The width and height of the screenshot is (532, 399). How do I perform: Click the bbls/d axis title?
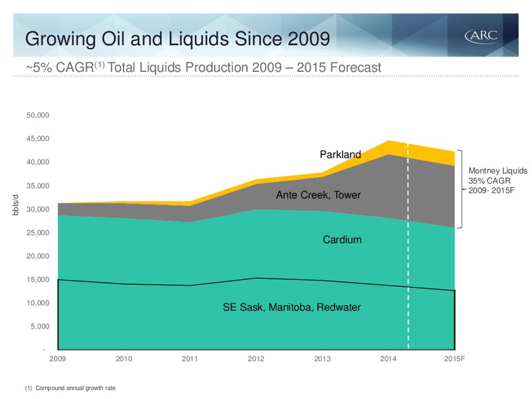click(x=15, y=205)
